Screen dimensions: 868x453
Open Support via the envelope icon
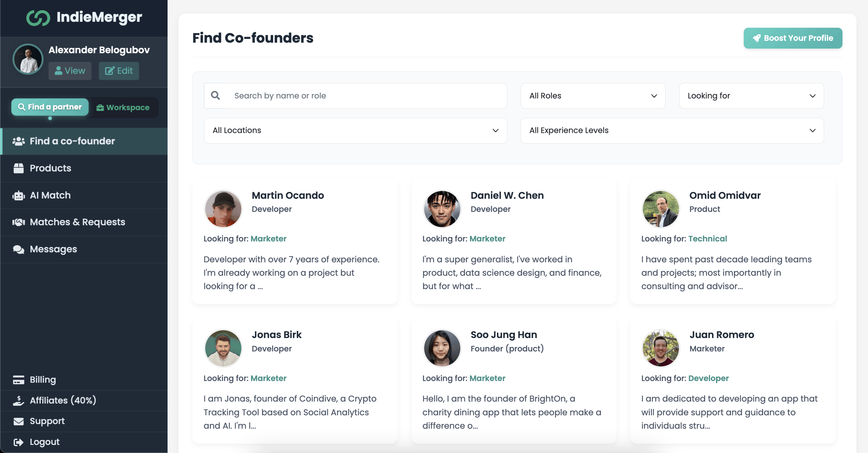pyautogui.click(x=18, y=421)
